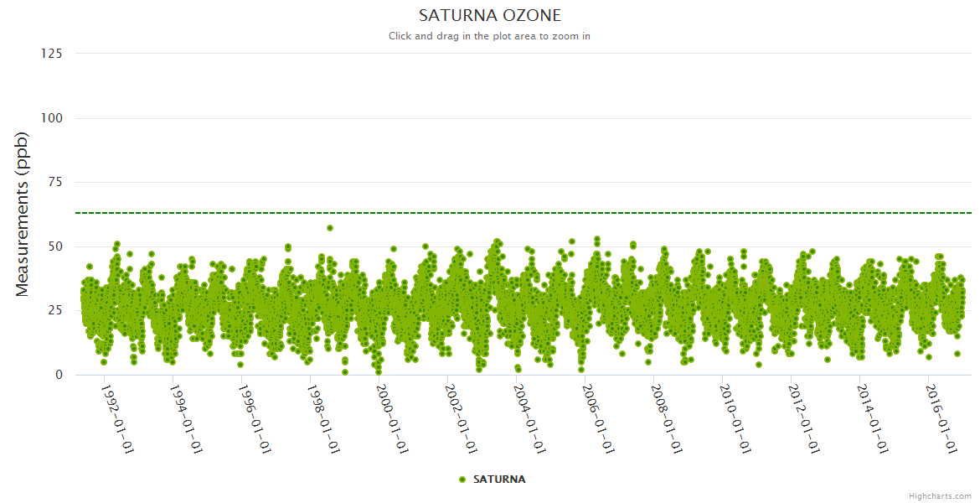Viewport: 980px width, 503px height.
Task: Click the Measurements (ppb) axis title
Action: pos(23,214)
